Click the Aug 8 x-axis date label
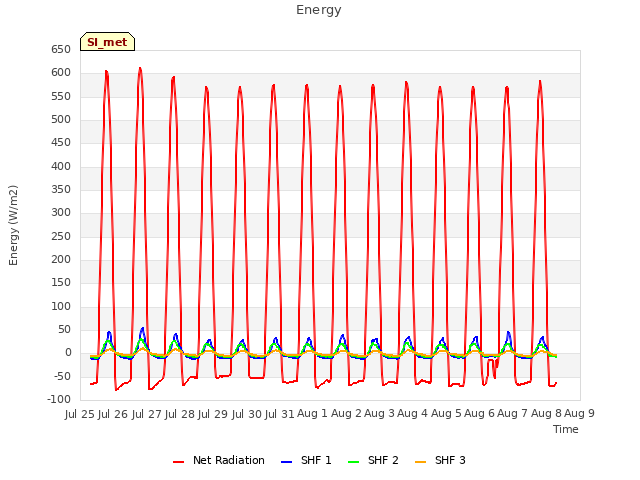This screenshot has width=640, height=480. point(546,414)
